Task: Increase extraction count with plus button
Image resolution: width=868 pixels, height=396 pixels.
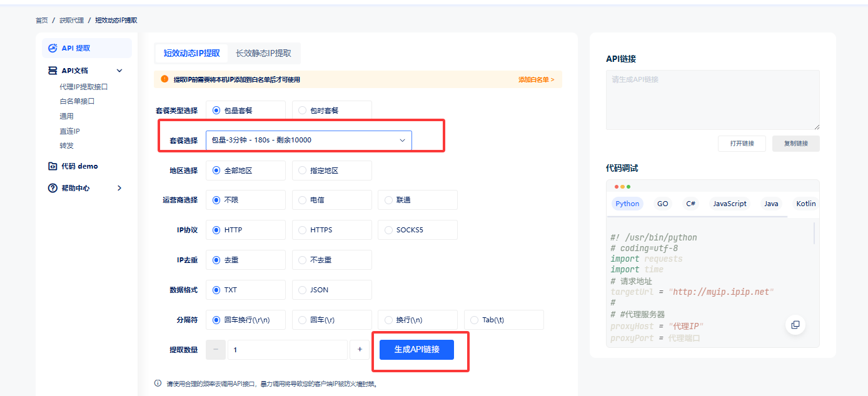Action: coord(360,350)
